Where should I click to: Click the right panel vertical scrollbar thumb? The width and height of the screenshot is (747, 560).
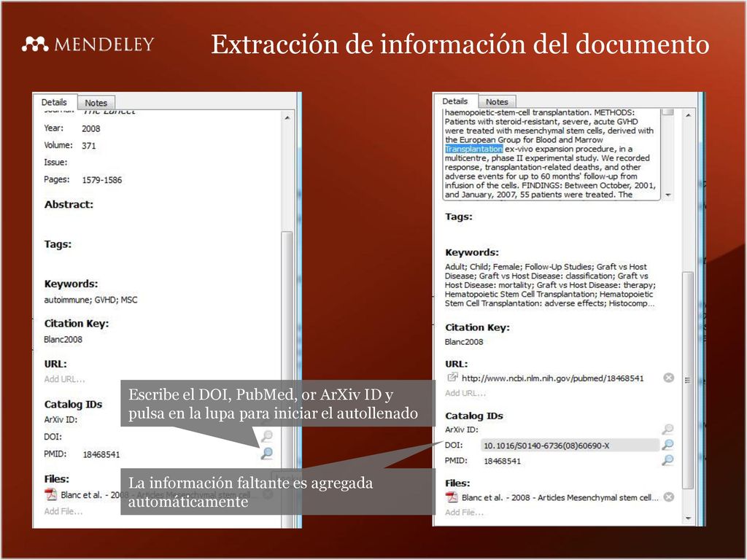(687, 380)
